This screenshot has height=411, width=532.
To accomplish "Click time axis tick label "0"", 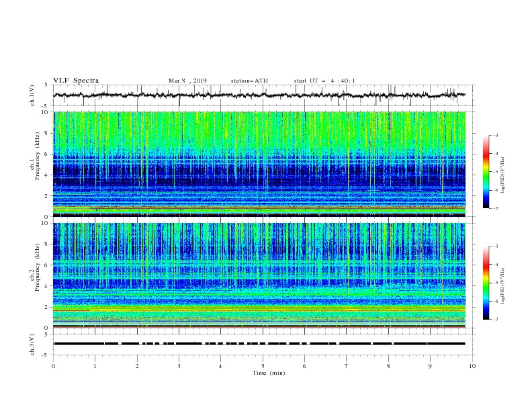I will tap(53, 366).
